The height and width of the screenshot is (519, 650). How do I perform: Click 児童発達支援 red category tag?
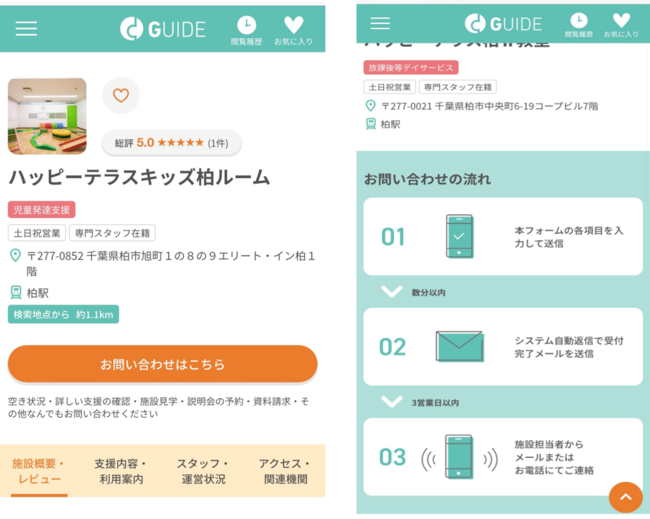[41, 210]
